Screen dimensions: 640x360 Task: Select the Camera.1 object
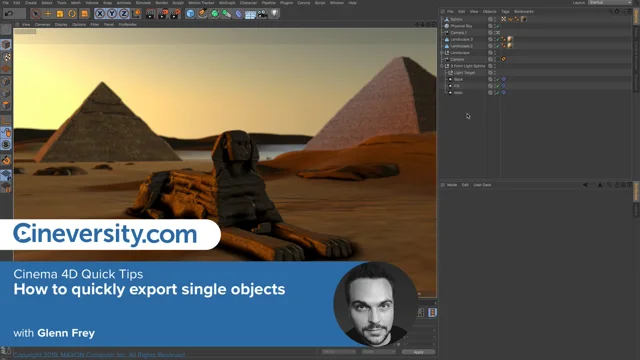click(458, 33)
